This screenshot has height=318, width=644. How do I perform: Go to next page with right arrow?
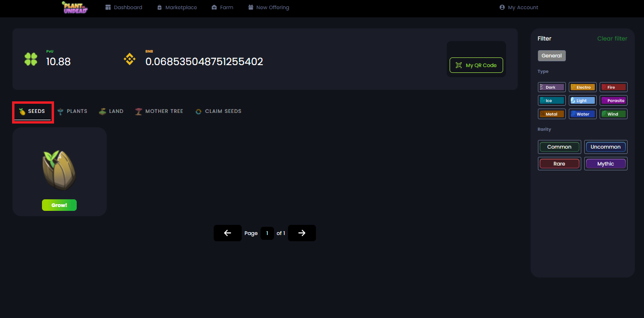tap(302, 233)
